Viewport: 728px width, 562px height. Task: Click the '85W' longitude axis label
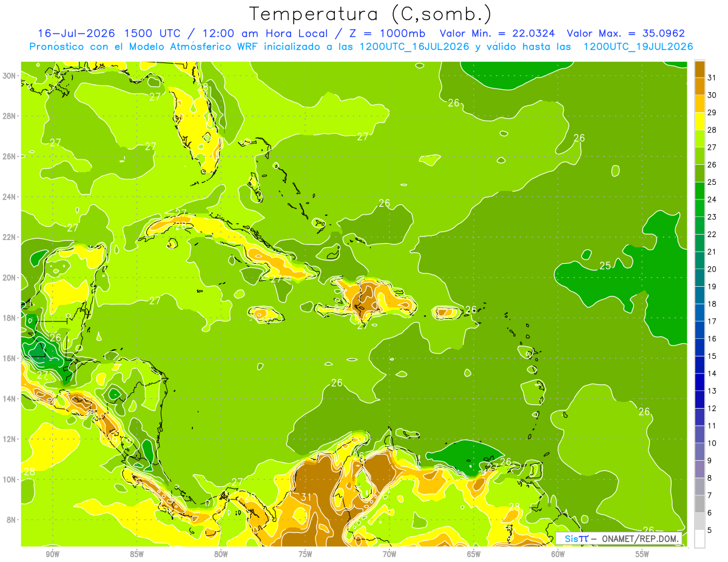[136, 554]
